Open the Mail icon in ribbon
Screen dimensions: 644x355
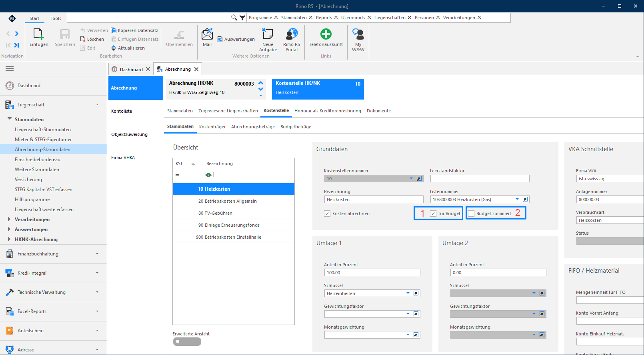207,34
